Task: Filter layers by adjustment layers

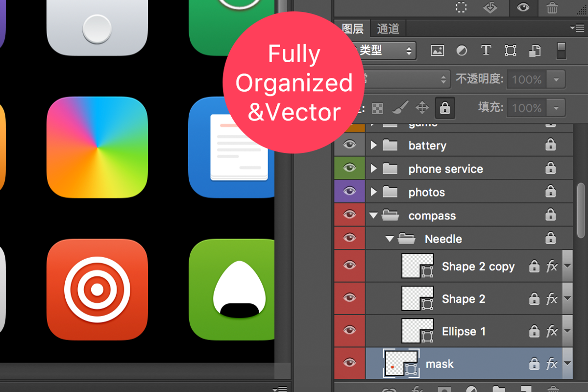Action: coord(462,50)
